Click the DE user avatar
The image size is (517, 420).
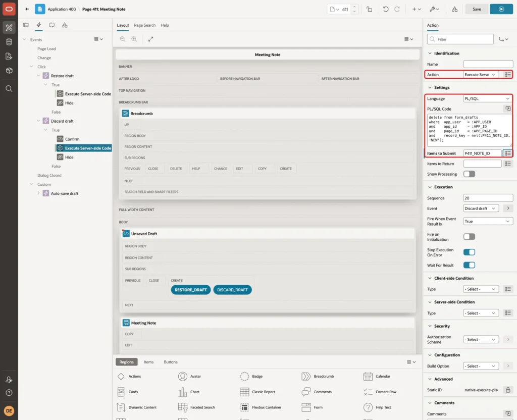click(9, 411)
